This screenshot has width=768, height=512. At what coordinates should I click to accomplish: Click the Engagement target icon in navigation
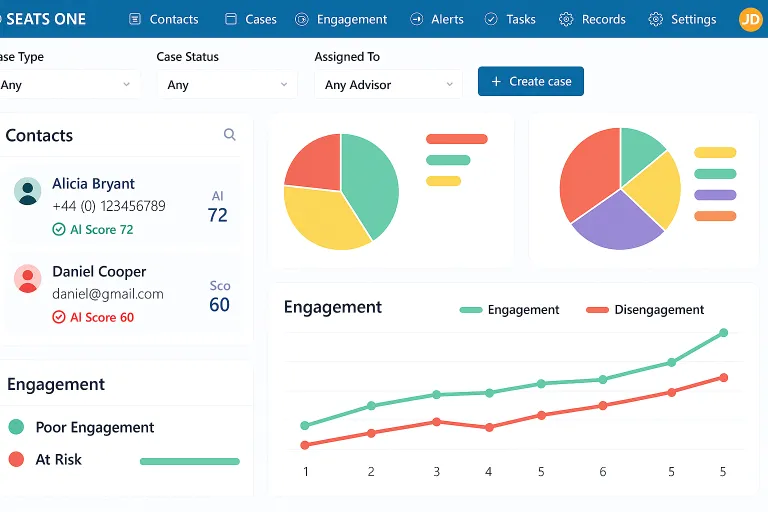(302, 19)
